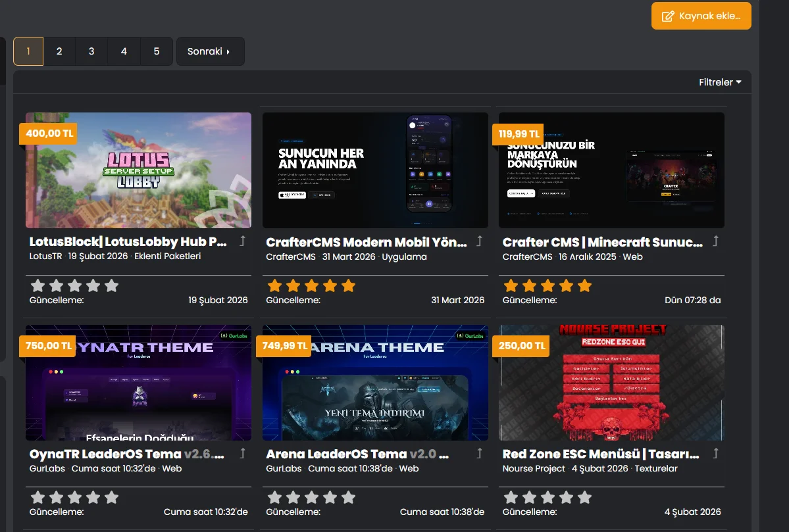
Task: Click the grey stars under Red Zone ESC Menüsü
Action: [x=547, y=497]
